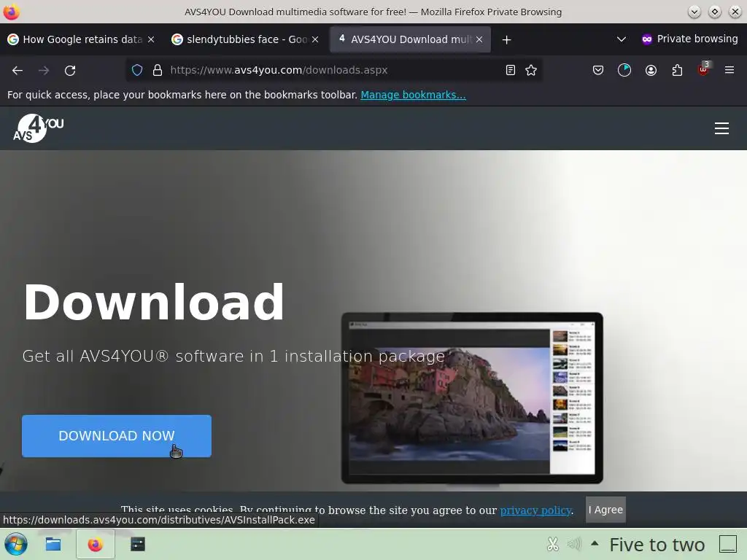
Task: Open extensions puzzle icon
Action: [x=677, y=71]
